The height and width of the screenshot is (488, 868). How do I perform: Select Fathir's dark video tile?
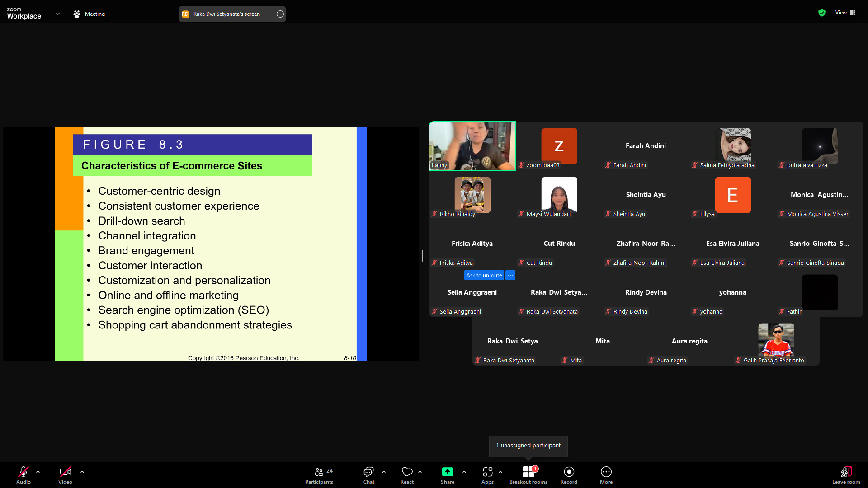820,292
